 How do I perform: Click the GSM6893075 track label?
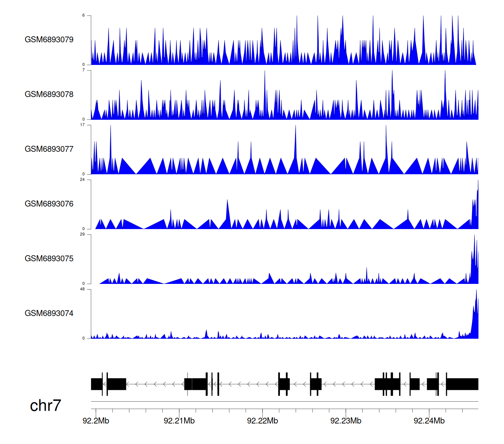(49, 259)
